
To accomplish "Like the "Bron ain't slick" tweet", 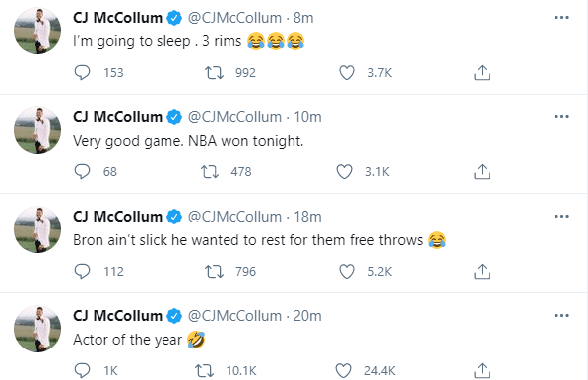I will pyautogui.click(x=347, y=272).
